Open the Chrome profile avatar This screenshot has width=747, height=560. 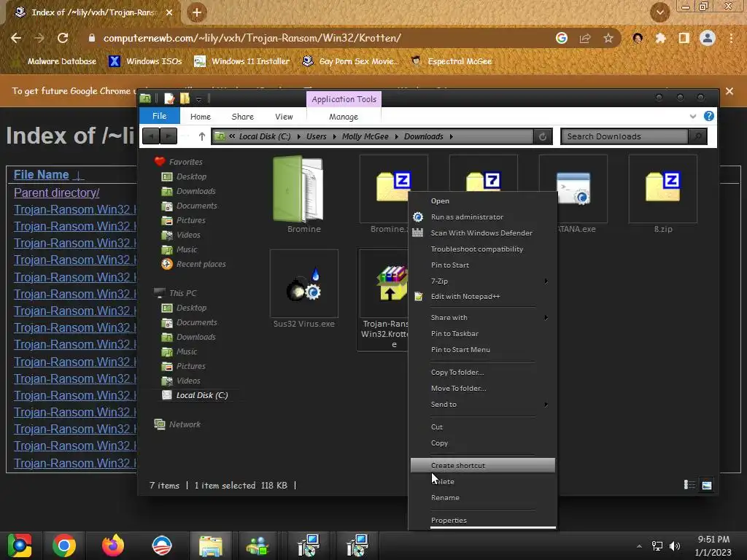[708, 38]
